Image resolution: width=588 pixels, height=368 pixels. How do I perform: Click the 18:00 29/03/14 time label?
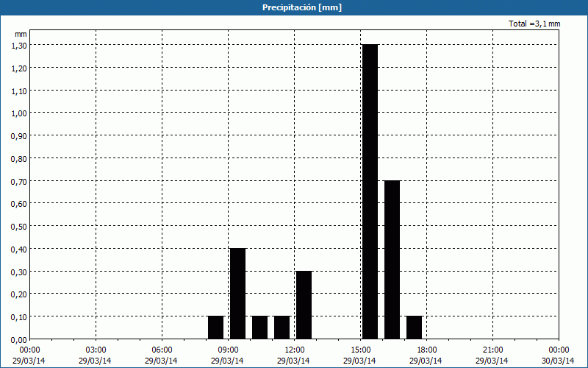(x=426, y=355)
